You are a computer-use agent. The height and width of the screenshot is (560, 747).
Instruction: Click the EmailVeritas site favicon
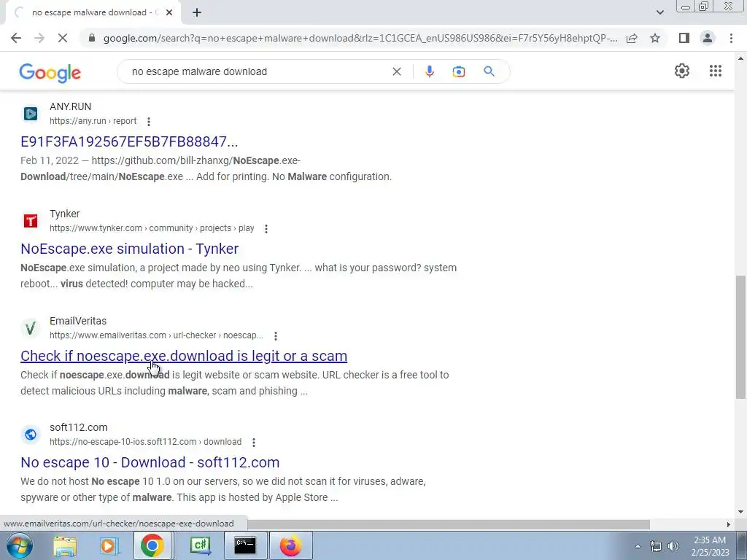point(31,327)
